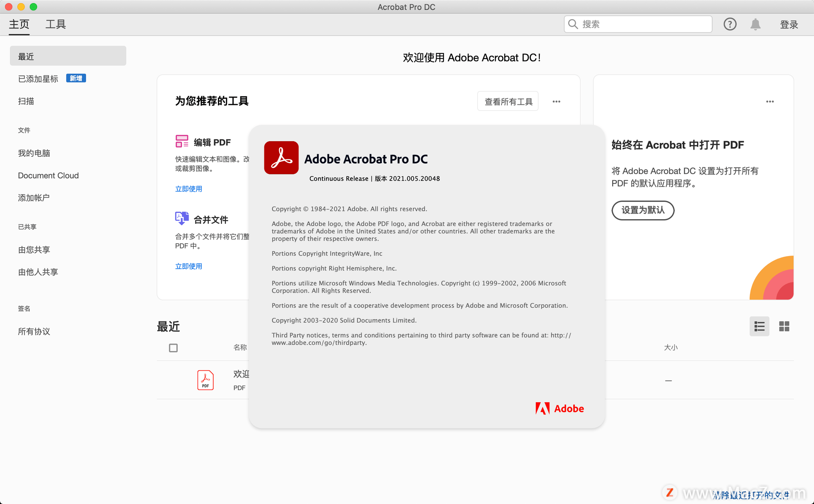Click the Adobe logo in the dialog
The image size is (814, 504).
tap(559, 408)
